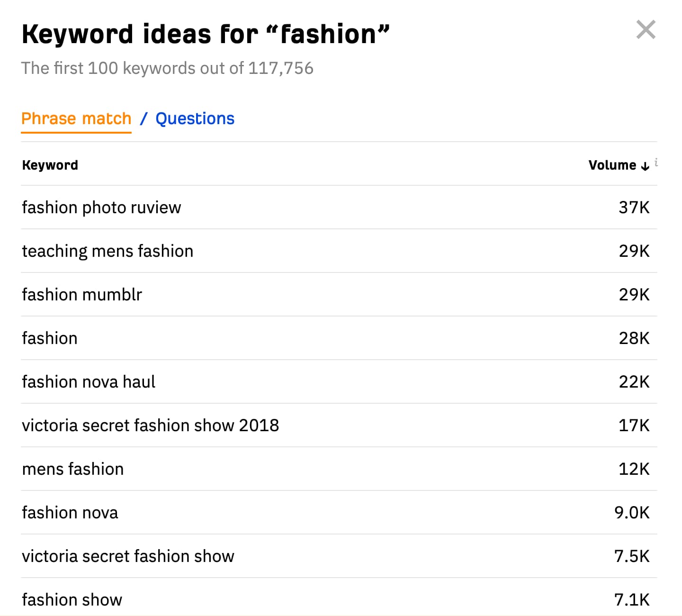
Task: Click the 37K volume value
Action: tap(634, 207)
